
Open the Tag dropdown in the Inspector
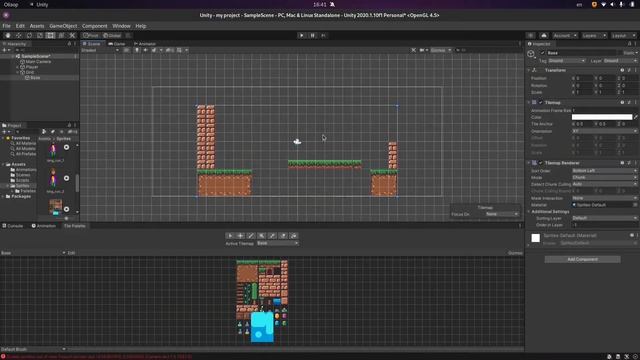click(567, 61)
